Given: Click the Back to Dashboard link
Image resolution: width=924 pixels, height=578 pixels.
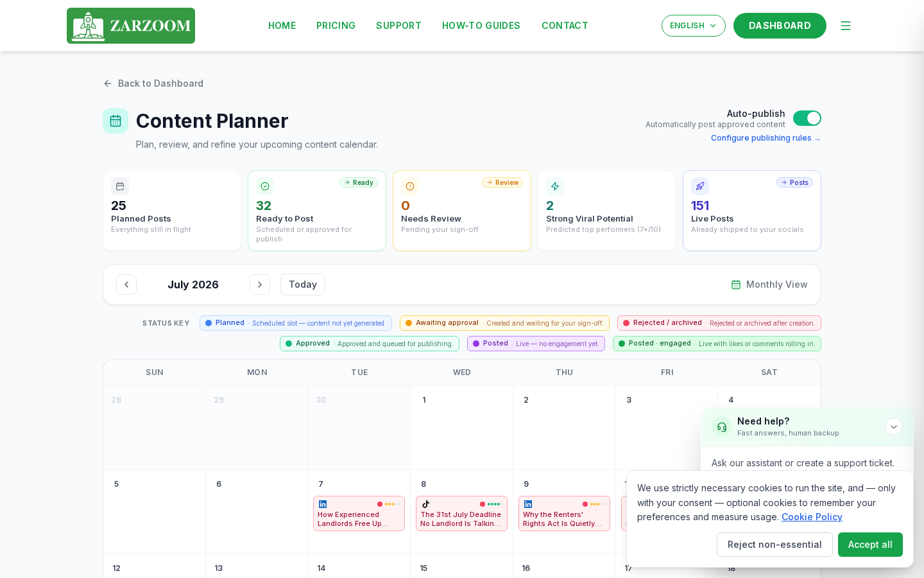Looking at the screenshot, I should pos(153,83).
